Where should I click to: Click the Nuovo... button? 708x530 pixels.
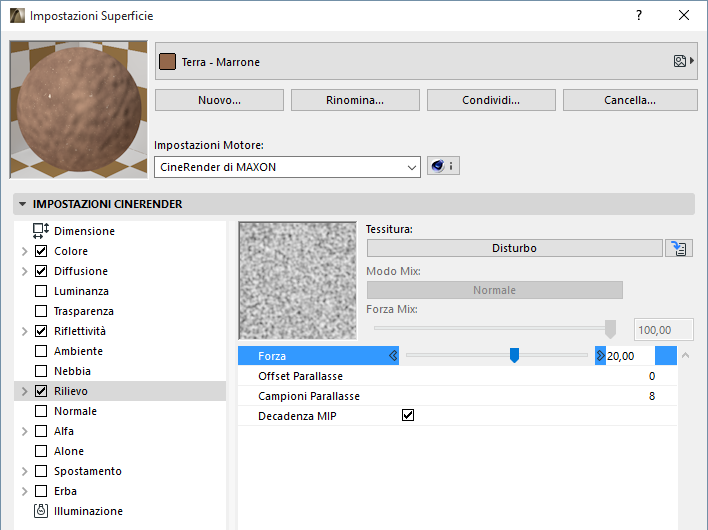point(219,100)
